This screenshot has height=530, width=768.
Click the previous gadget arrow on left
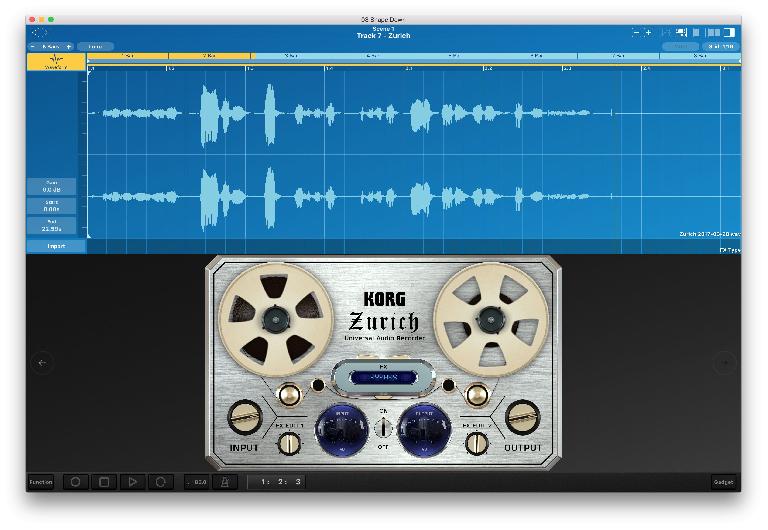coord(42,363)
